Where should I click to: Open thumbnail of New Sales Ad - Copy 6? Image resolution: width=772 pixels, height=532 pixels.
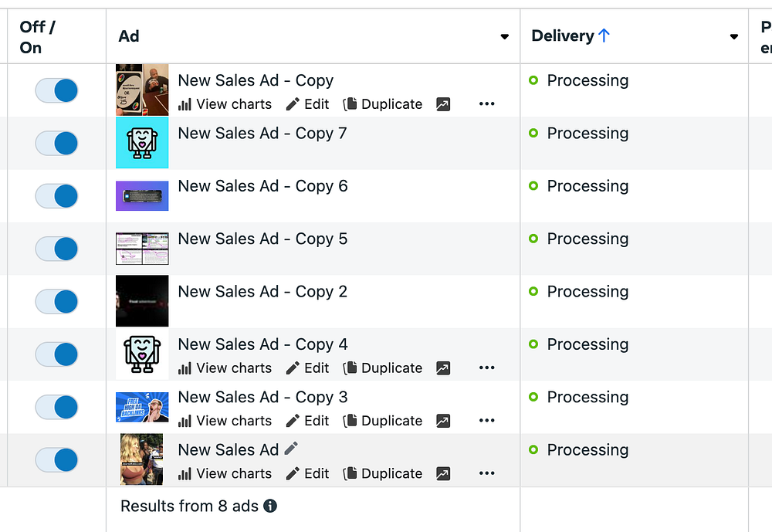(x=142, y=196)
